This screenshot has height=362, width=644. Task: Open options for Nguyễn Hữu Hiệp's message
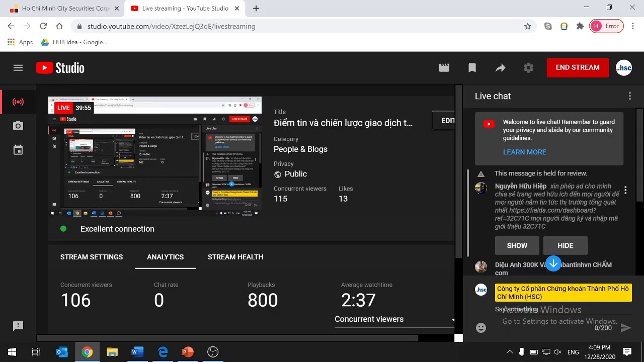point(625,190)
